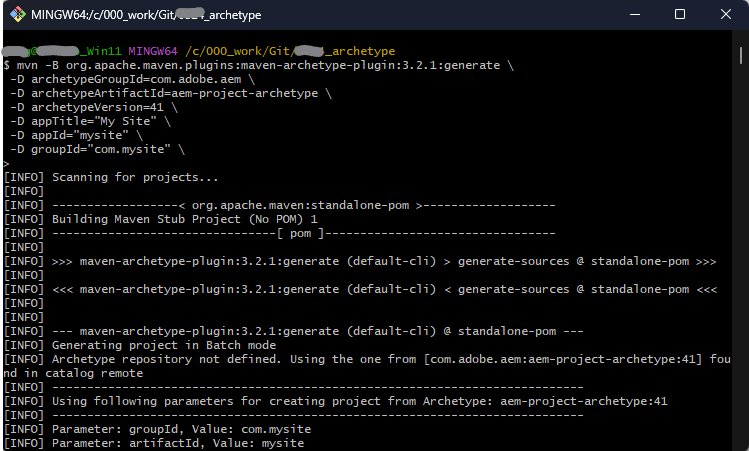
Task: Minimize the MINGW64 terminal window
Action: [635, 14]
